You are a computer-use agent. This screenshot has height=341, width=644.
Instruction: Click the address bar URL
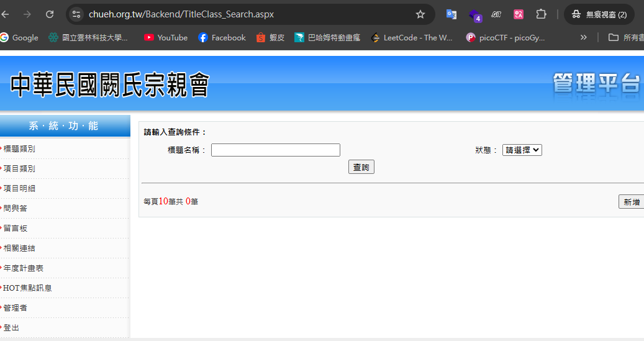181,14
